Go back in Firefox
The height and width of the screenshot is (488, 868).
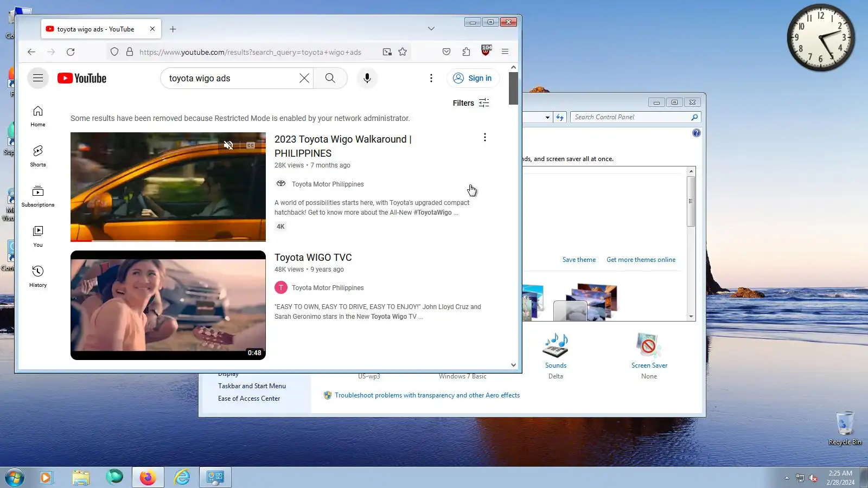pyautogui.click(x=31, y=52)
